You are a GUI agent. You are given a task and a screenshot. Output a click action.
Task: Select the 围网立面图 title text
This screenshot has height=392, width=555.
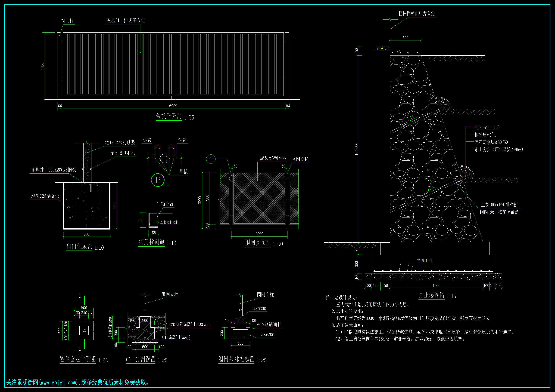point(258,243)
